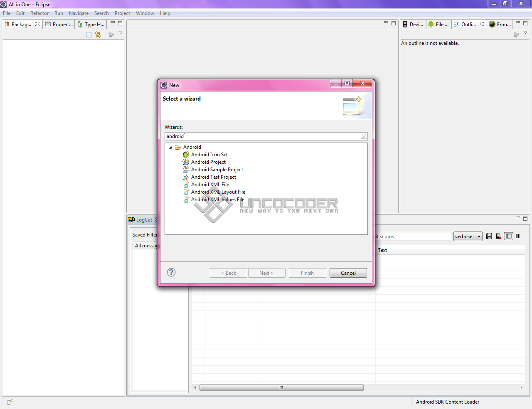Select Android Test Project wizard
This screenshot has height=409, width=532.
[214, 177]
